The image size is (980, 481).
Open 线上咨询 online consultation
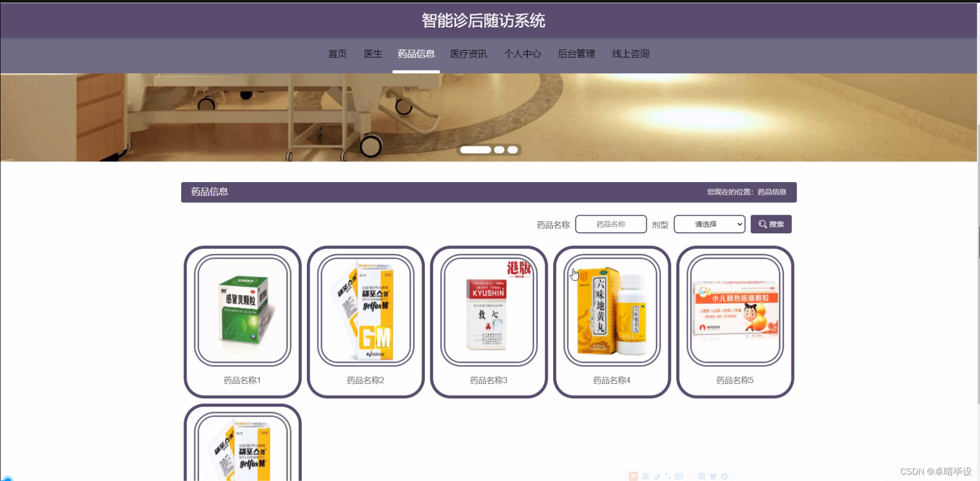pos(631,54)
